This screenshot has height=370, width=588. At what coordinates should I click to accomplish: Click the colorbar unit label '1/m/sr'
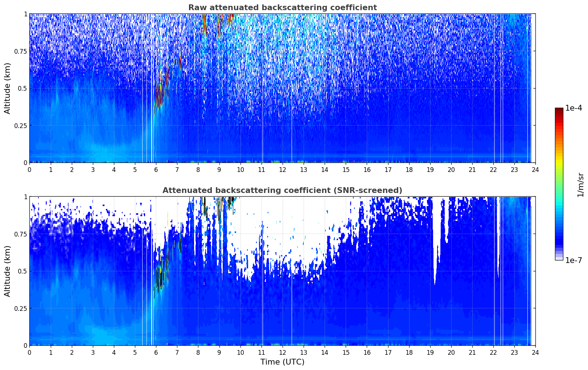[x=580, y=185]
